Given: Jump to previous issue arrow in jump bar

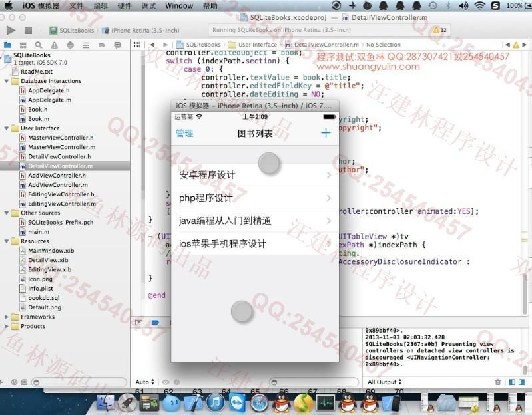Looking at the screenshot, I should tap(507, 45).
